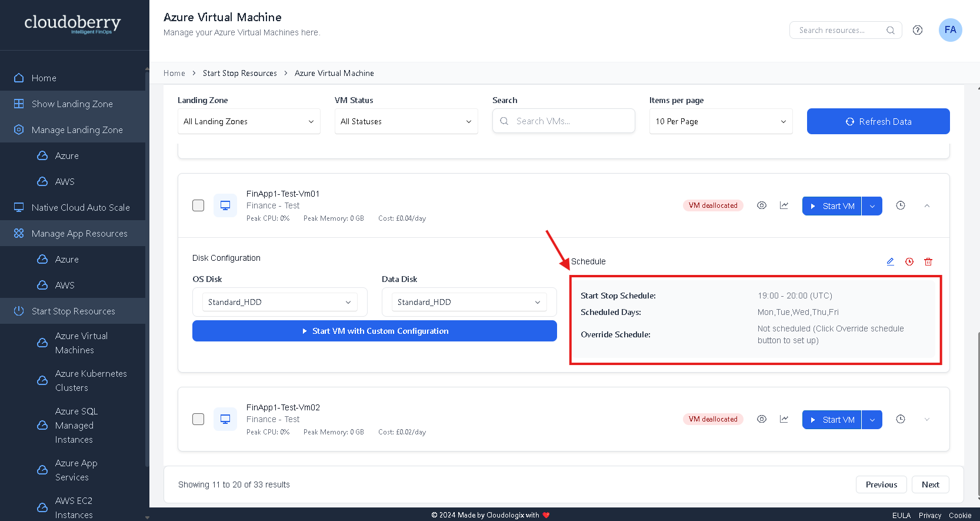Click the '19:00 - 20:00 (UTC)' schedule value
Screen dimensions: 980x521
(795, 296)
